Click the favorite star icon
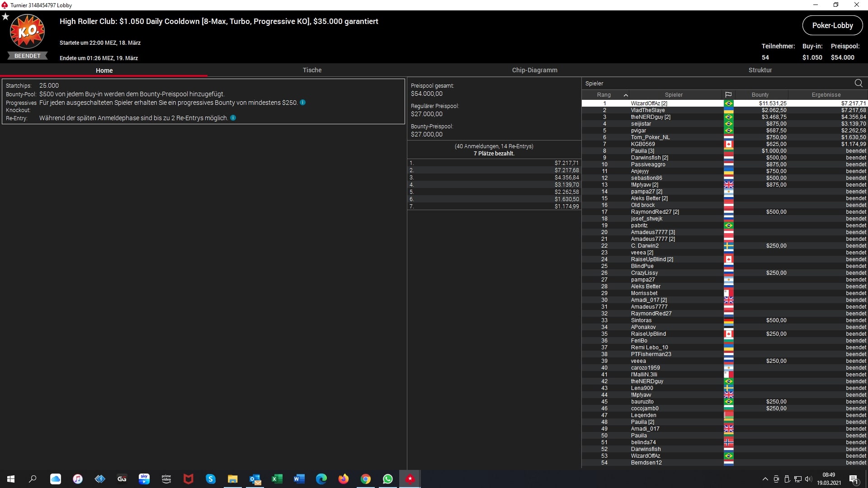 pyautogui.click(x=5, y=17)
